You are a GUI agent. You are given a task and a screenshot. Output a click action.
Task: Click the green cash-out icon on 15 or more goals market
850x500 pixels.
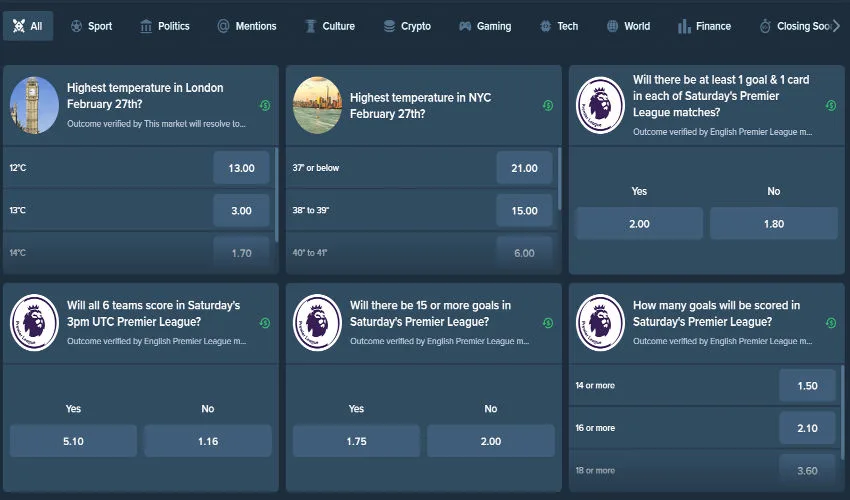[x=548, y=323]
